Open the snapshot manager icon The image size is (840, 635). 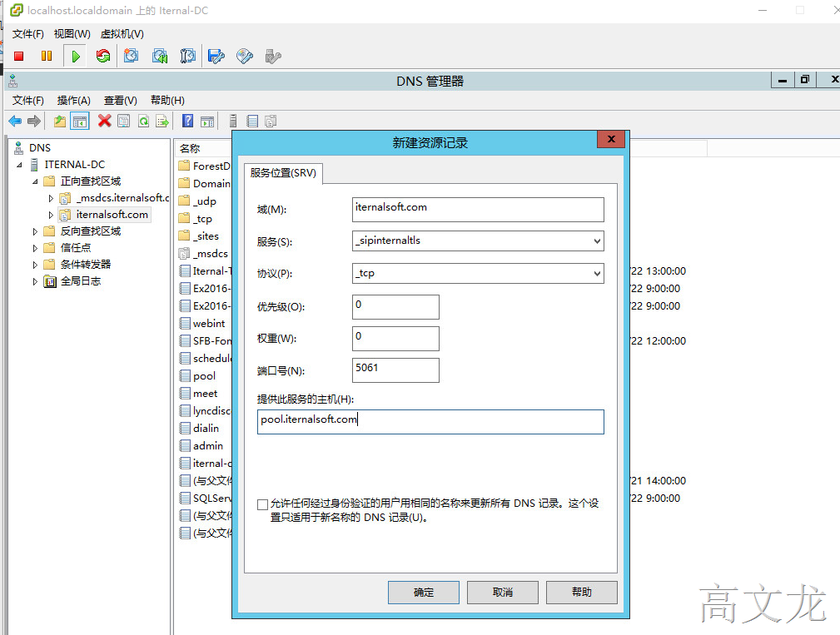187,56
